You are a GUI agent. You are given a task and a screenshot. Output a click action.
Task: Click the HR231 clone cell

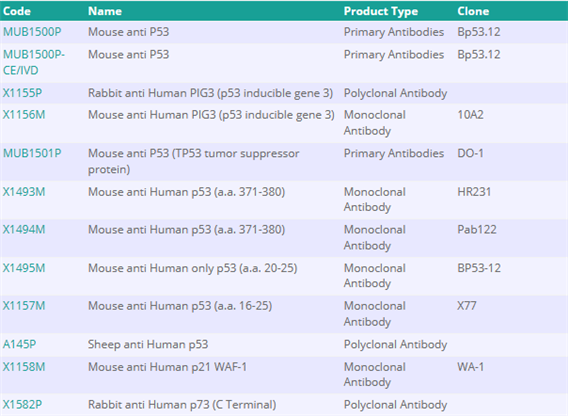coord(474,192)
